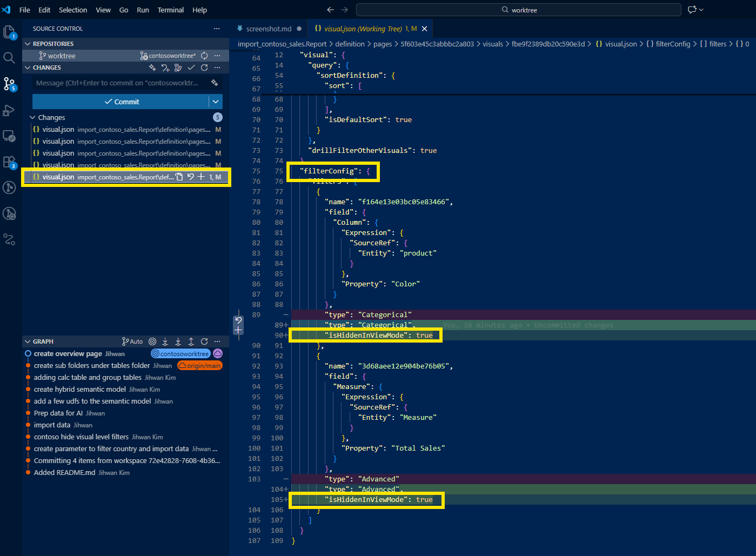Open more actions in the GRAPH header
The width and height of the screenshot is (756, 556).
217,341
